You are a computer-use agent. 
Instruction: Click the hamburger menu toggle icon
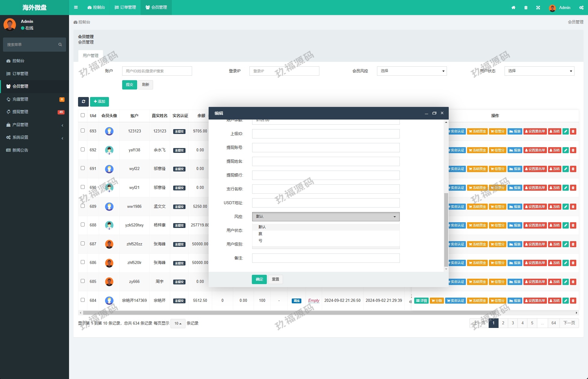point(76,8)
